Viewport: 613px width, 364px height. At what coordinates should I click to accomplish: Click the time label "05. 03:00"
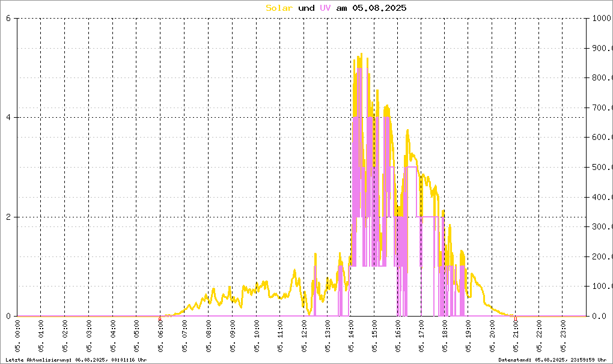[x=89, y=336]
